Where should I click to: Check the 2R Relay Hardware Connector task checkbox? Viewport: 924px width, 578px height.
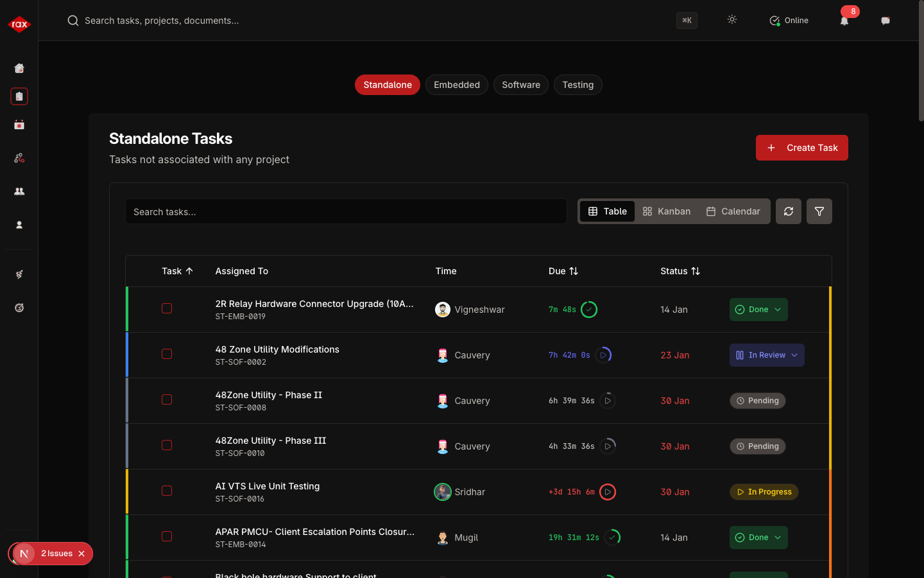pyautogui.click(x=167, y=308)
